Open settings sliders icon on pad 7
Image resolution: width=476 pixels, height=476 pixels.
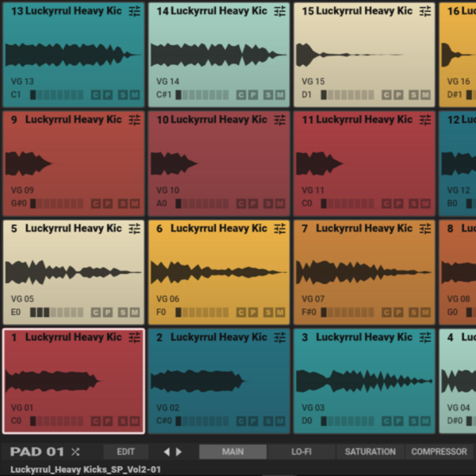pos(425,228)
